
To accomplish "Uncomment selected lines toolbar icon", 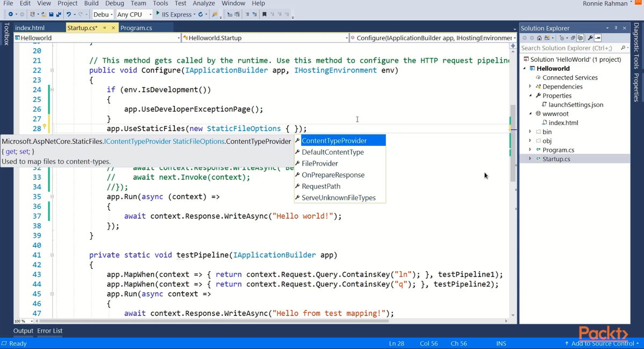I will pos(254,14).
